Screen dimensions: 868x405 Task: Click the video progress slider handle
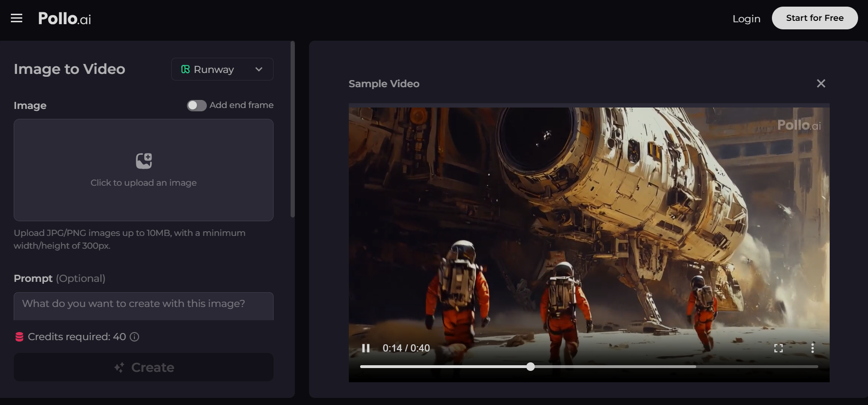tap(531, 367)
